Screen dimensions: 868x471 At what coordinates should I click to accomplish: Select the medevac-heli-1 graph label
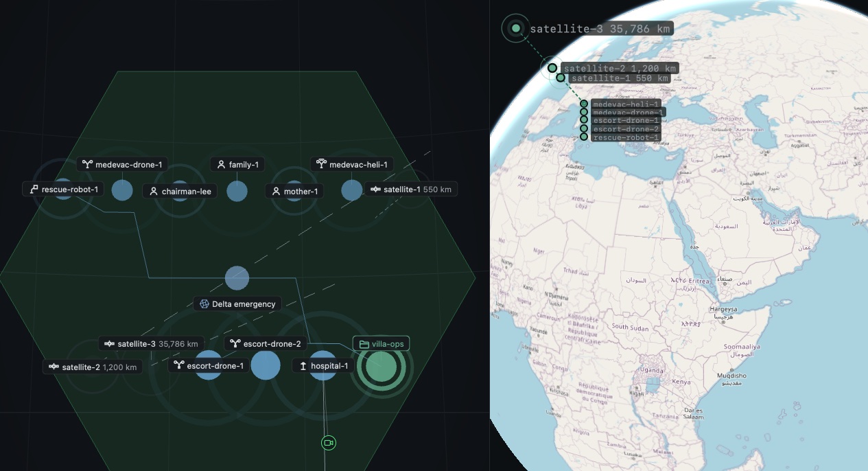[x=353, y=165]
